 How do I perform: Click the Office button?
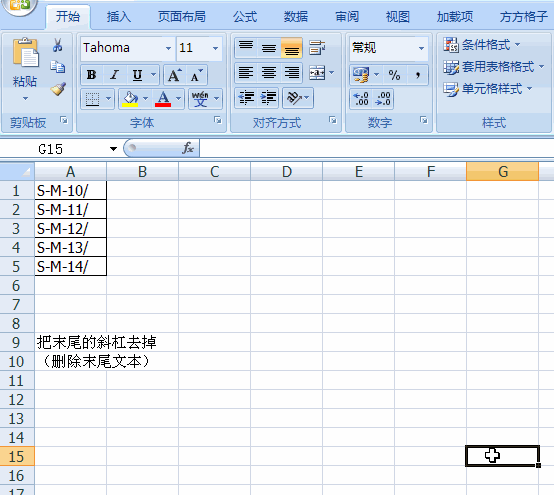(19, 5)
